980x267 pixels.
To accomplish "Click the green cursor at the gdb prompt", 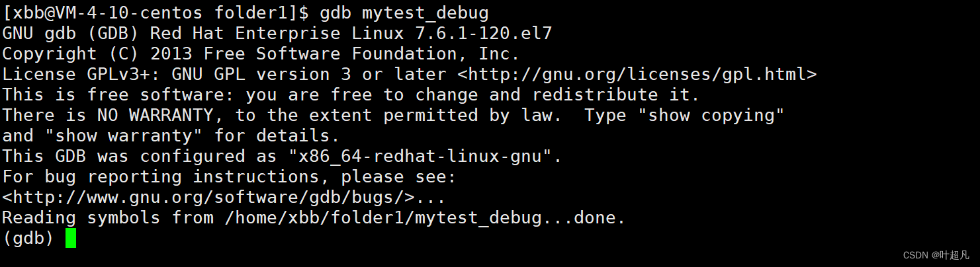I will pyautogui.click(x=71, y=238).
